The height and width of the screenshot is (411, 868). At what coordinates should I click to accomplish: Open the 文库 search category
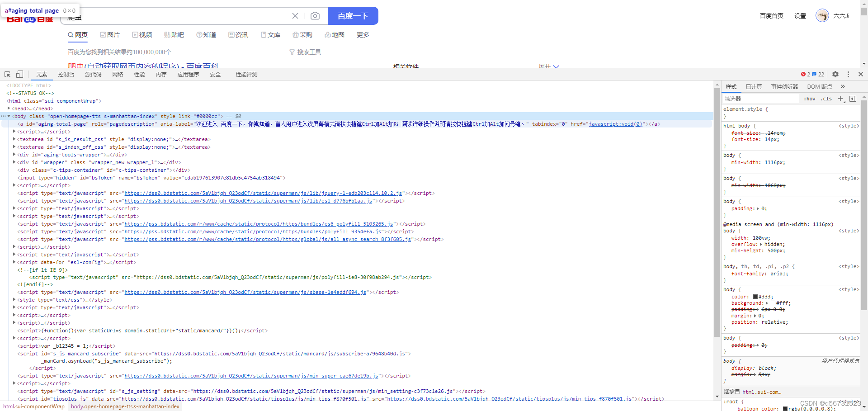[x=270, y=35]
